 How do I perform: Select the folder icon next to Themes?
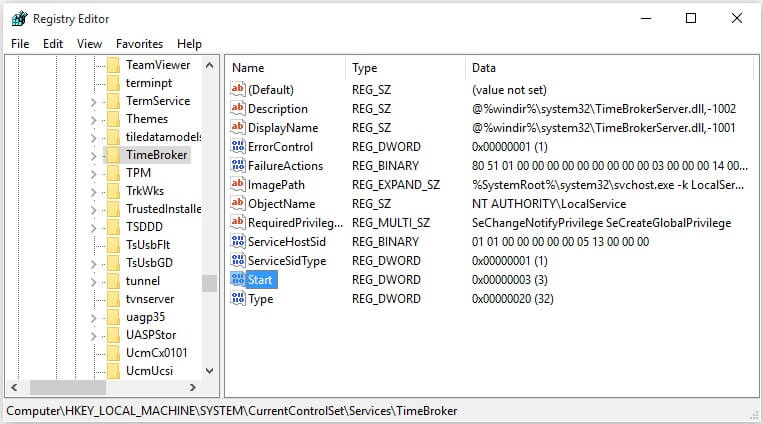113,119
